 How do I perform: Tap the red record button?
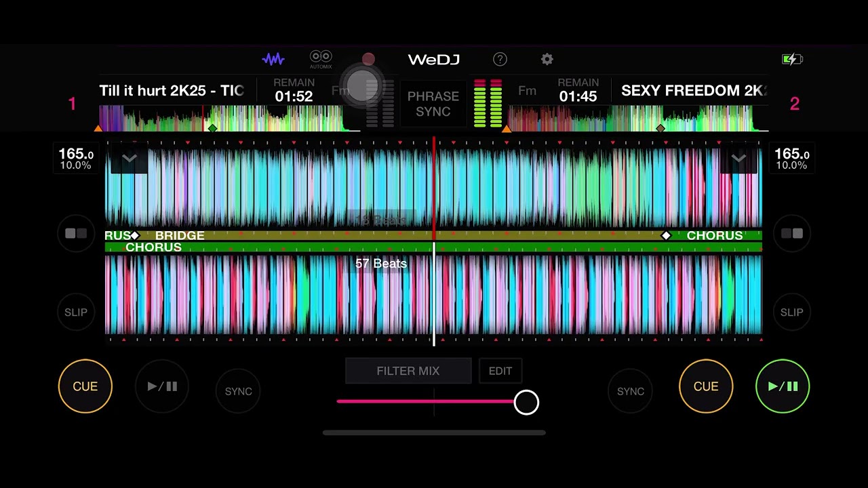coord(368,60)
